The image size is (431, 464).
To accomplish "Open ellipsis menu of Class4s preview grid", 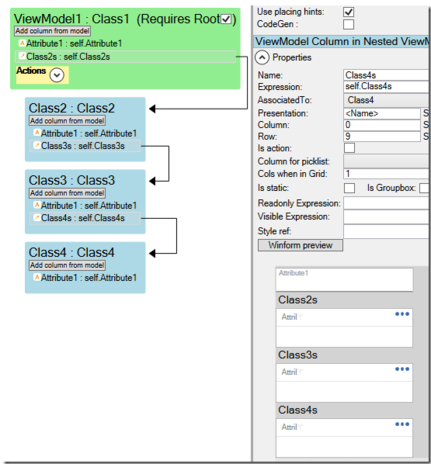I will click(402, 424).
